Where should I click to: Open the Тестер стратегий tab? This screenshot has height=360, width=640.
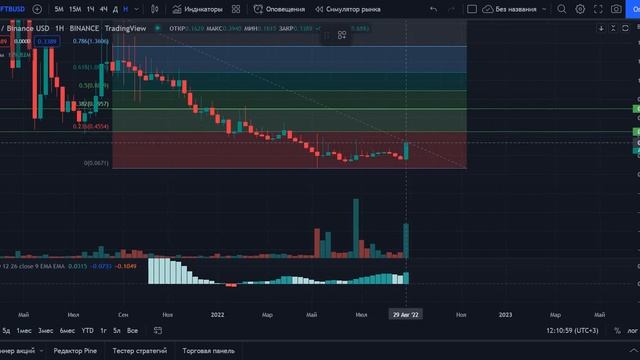[x=140, y=351]
